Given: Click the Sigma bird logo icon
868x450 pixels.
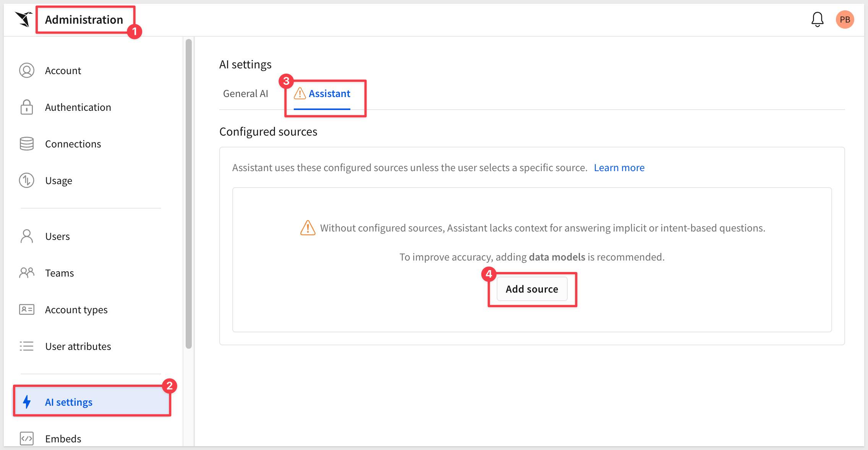Looking at the screenshot, I should (x=24, y=19).
